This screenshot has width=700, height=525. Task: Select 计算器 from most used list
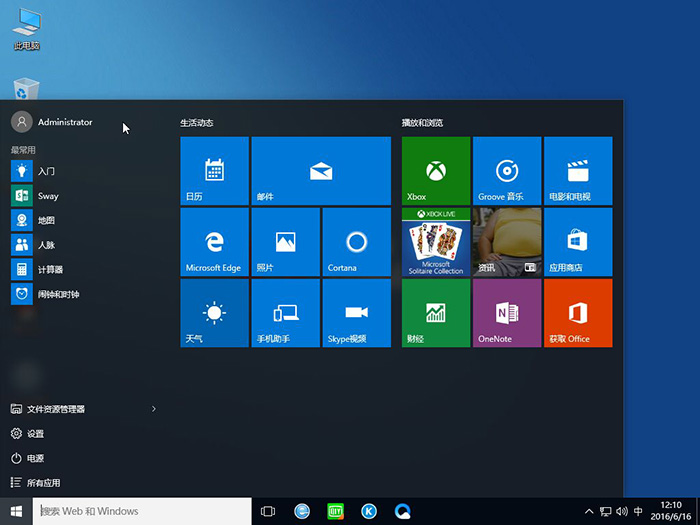[50, 270]
